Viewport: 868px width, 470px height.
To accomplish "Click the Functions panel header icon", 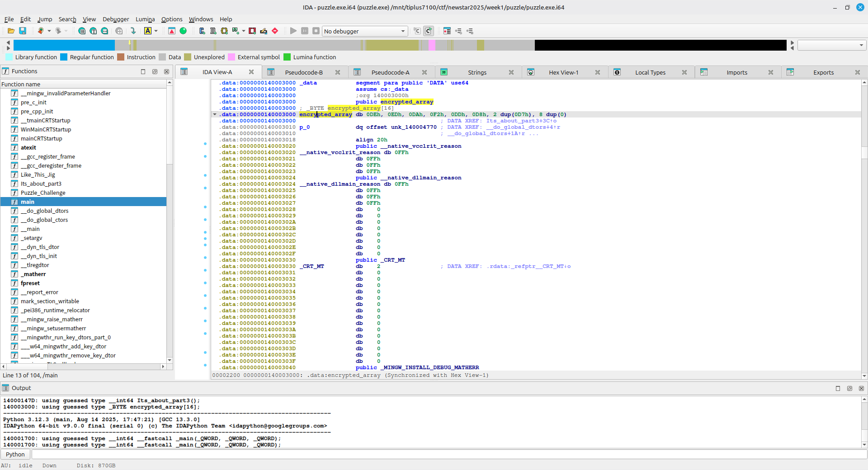I will (x=5, y=71).
